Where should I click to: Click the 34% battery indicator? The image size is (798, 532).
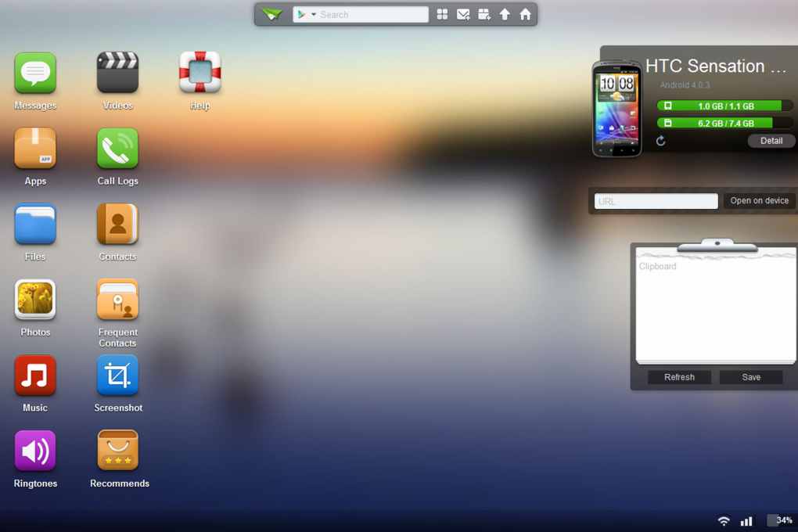(780, 520)
